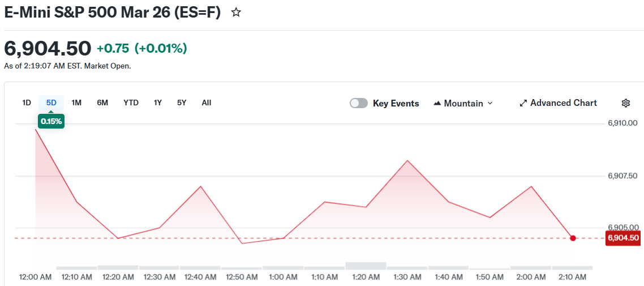This screenshot has width=644, height=286.
Task: Open the Advanced Chart view
Action: pos(558,103)
